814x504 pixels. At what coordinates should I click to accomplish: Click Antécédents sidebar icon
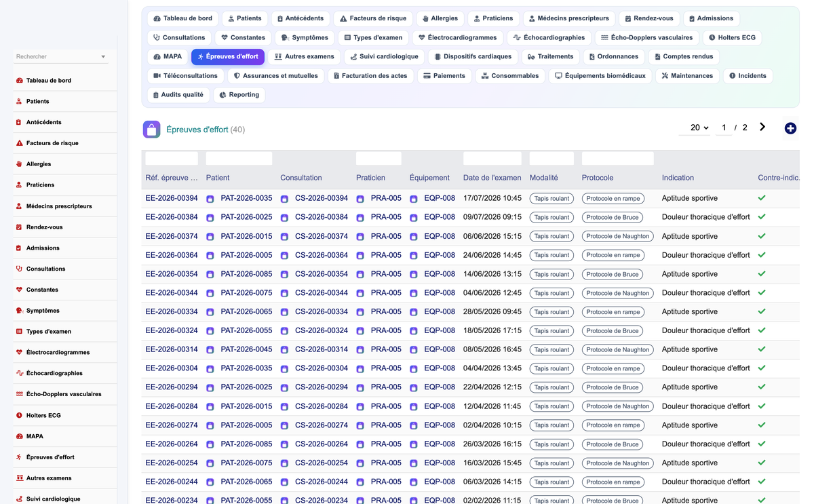(19, 123)
